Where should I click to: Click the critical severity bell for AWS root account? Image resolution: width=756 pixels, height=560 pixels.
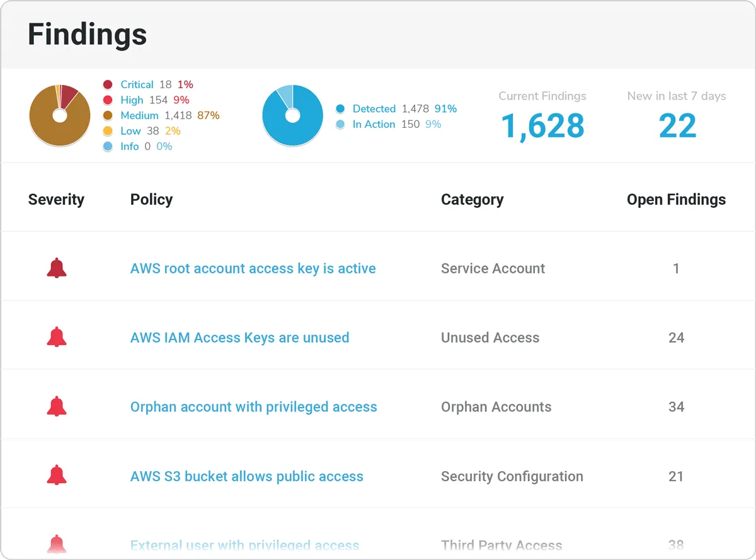pyautogui.click(x=57, y=268)
